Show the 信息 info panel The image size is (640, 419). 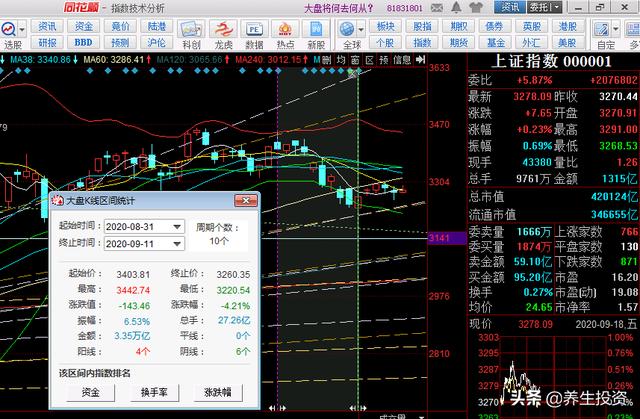(402, 60)
